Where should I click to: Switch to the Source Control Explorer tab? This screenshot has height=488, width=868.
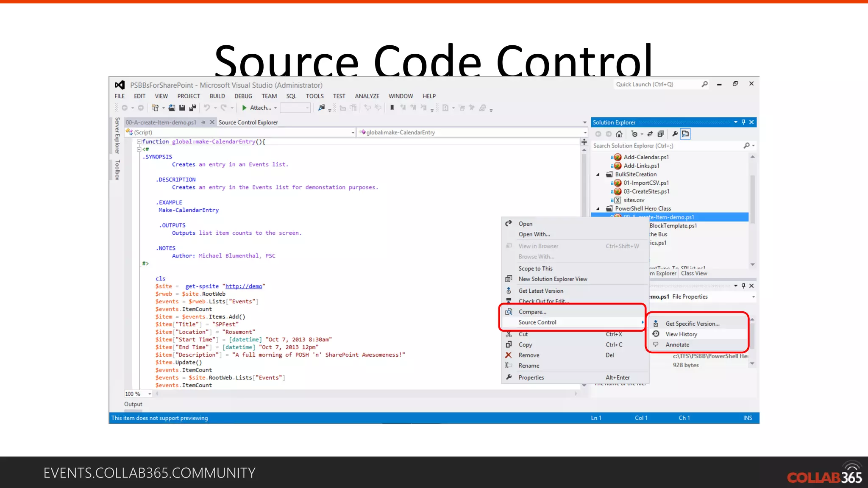pos(248,122)
